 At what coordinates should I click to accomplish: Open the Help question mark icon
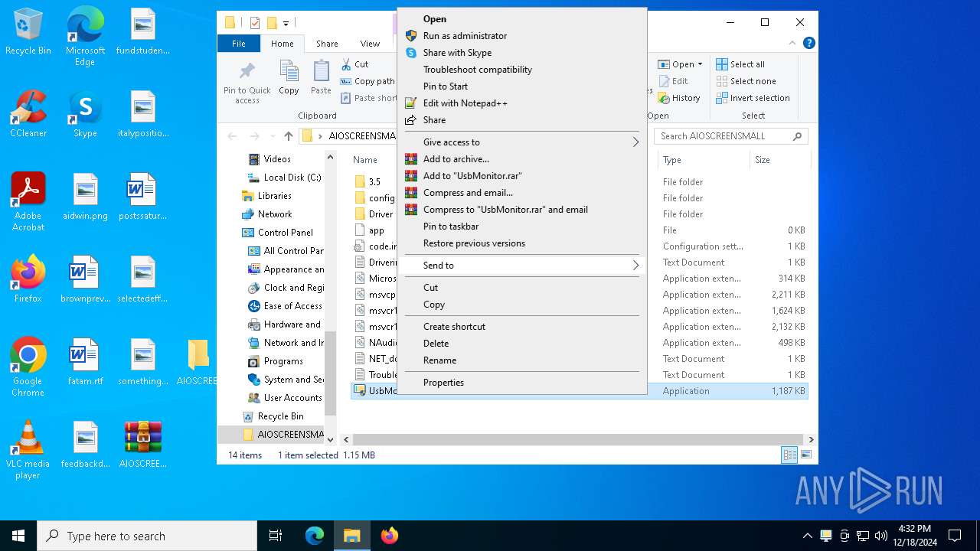(808, 44)
